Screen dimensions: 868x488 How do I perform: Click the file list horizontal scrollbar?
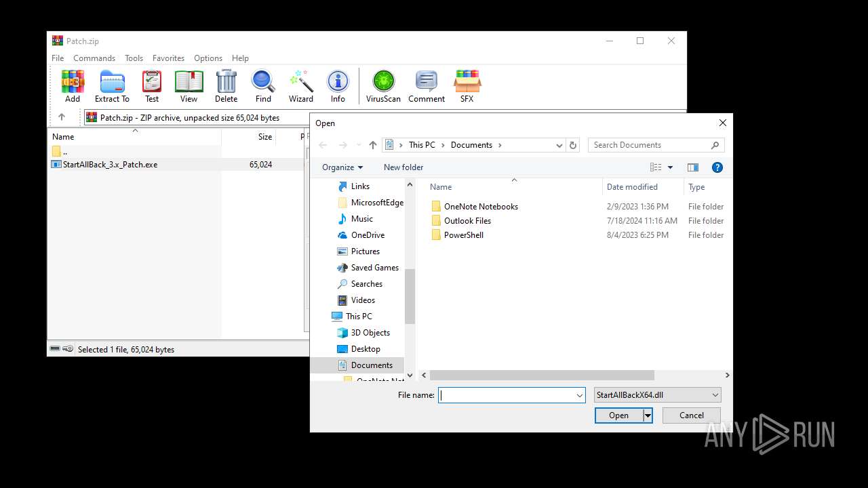pos(542,375)
